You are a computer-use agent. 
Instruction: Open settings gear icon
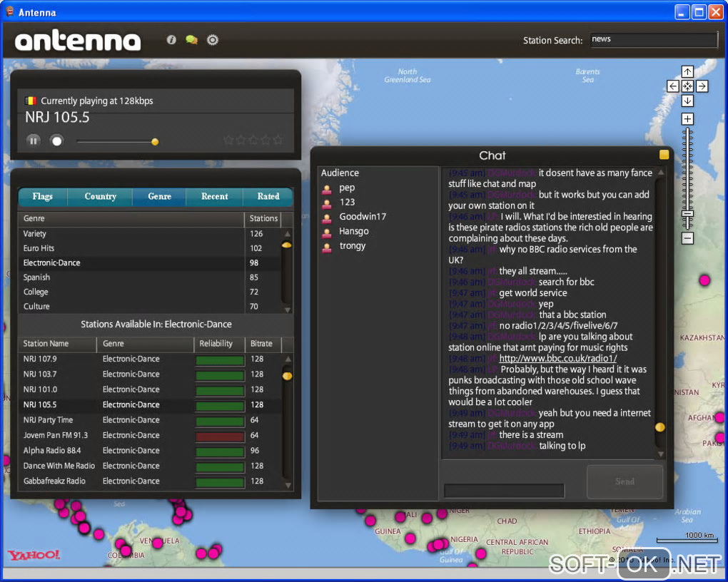[212, 40]
